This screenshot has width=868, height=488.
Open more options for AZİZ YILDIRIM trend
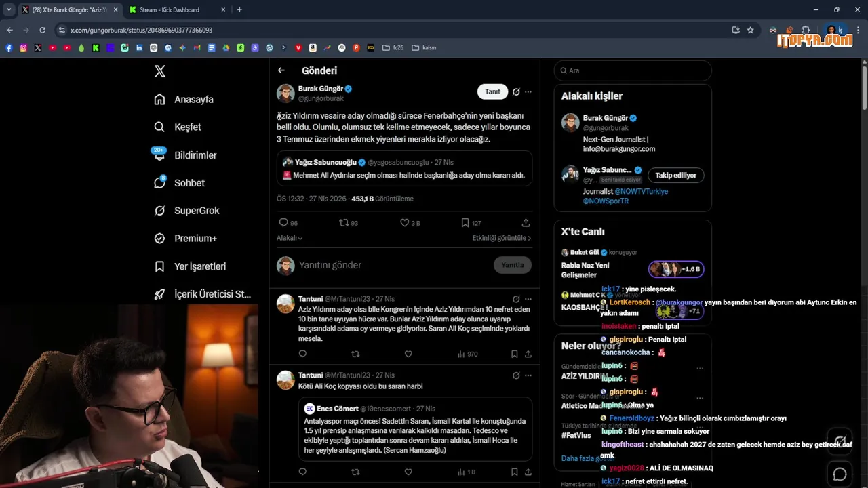click(x=700, y=369)
